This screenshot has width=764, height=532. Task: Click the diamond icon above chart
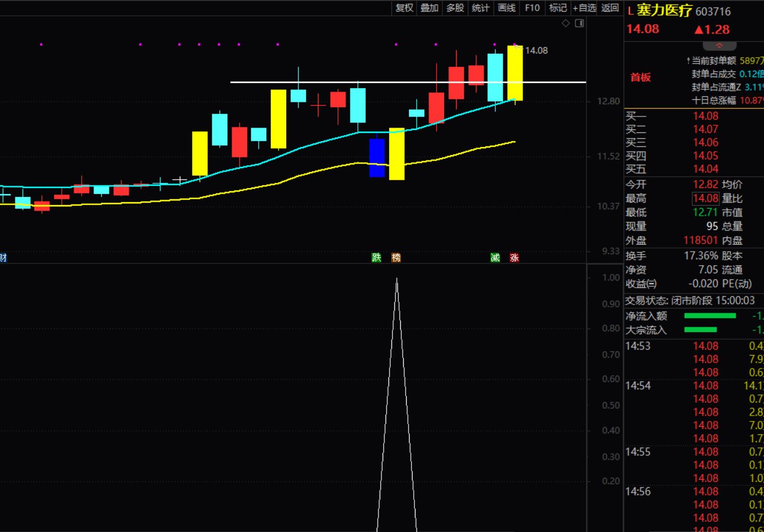pyautogui.click(x=566, y=24)
